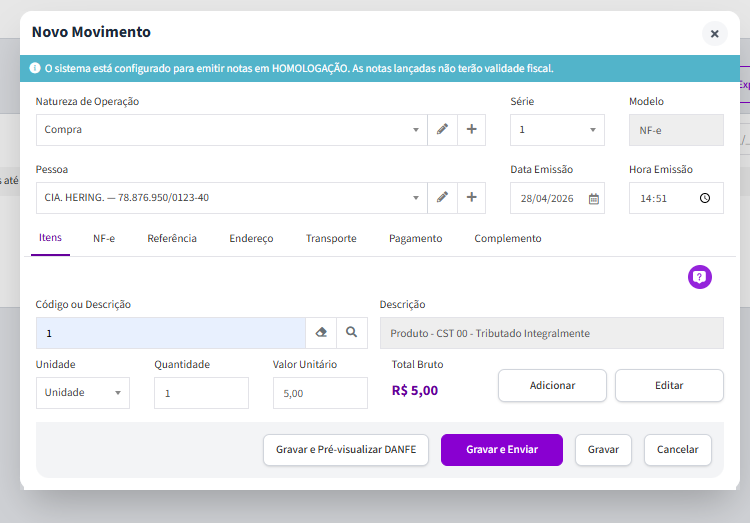Switch to the Pagamento tab
Image resolution: width=750 pixels, height=523 pixels.
(x=415, y=238)
